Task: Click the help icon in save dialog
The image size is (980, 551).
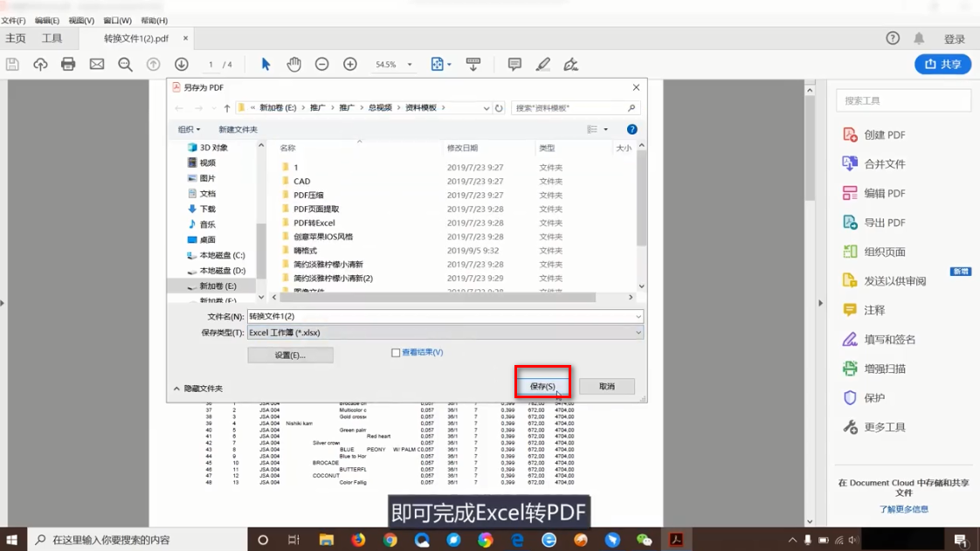Action: 631,129
